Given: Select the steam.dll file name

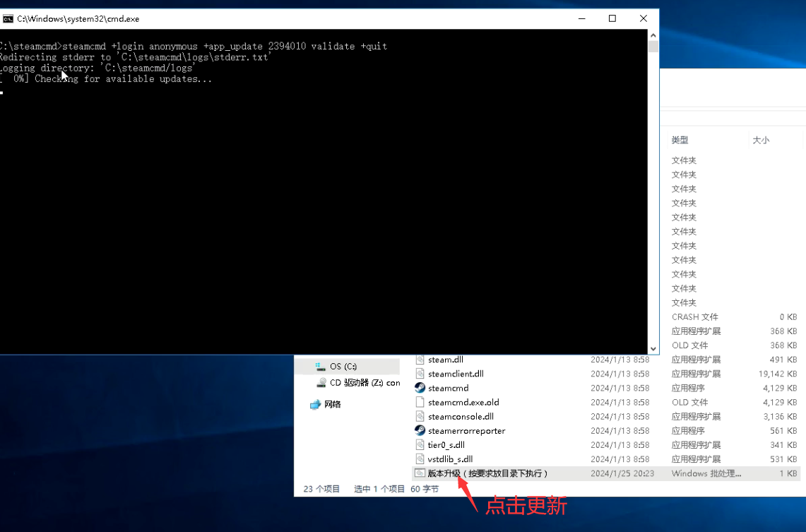Looking at the screenshot, I should pyautogui.click(x=445, y=360).
